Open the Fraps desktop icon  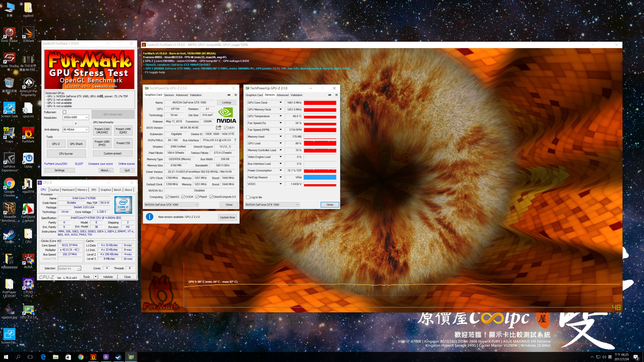(9, 135)
